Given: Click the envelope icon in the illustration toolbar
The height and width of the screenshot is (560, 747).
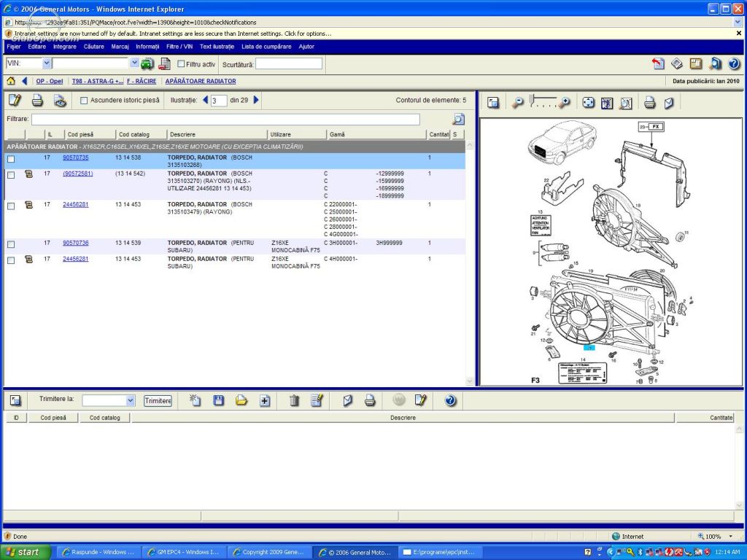Looking at the screenshot, I should pyautogui.click(x=669, y=102).
